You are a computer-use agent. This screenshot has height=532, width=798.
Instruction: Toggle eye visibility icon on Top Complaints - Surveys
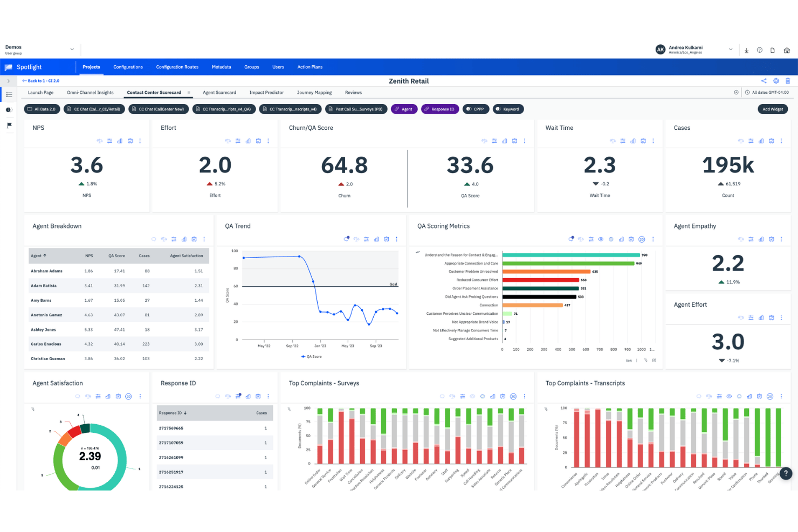click(x=472, y=397)
